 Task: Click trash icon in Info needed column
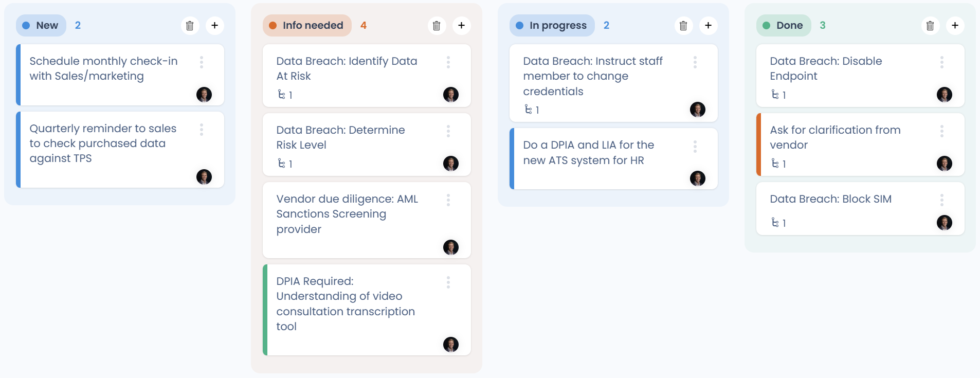pos(437,26)
